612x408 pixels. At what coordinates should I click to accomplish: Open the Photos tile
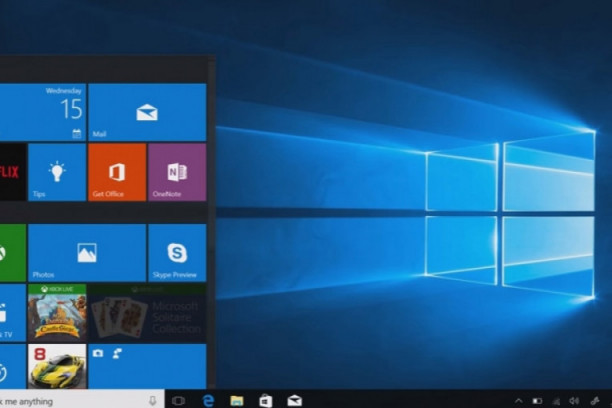pos(87,252)
